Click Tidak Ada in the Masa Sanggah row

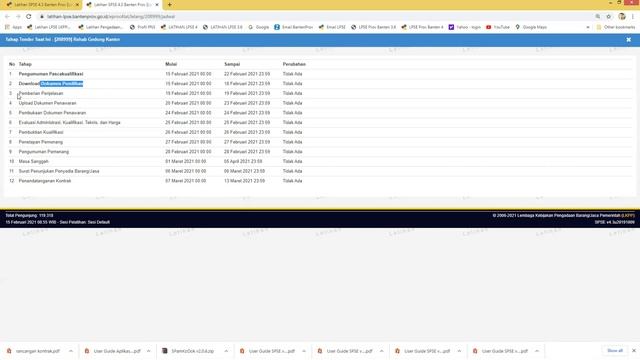pyautogui.click(x=292, y=162)
